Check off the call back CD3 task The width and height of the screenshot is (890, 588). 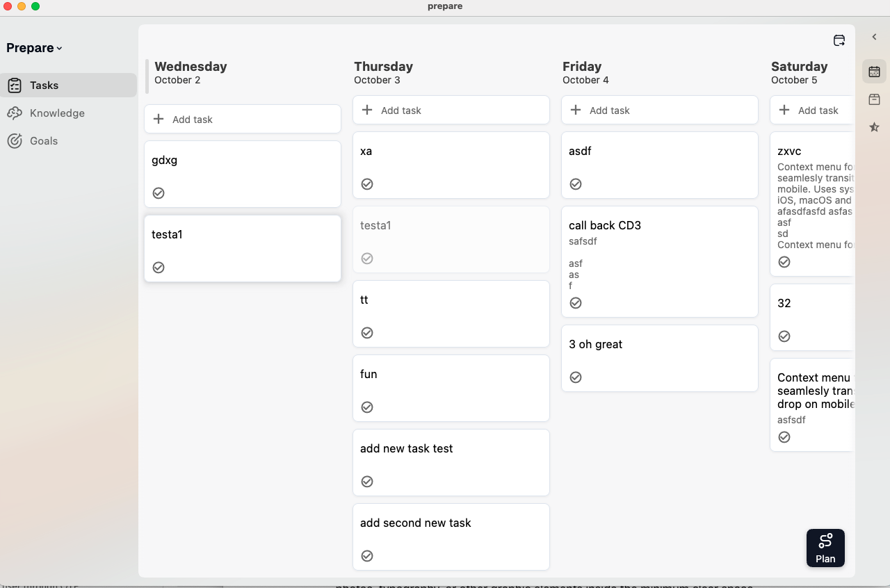click(x=576, y=303)
